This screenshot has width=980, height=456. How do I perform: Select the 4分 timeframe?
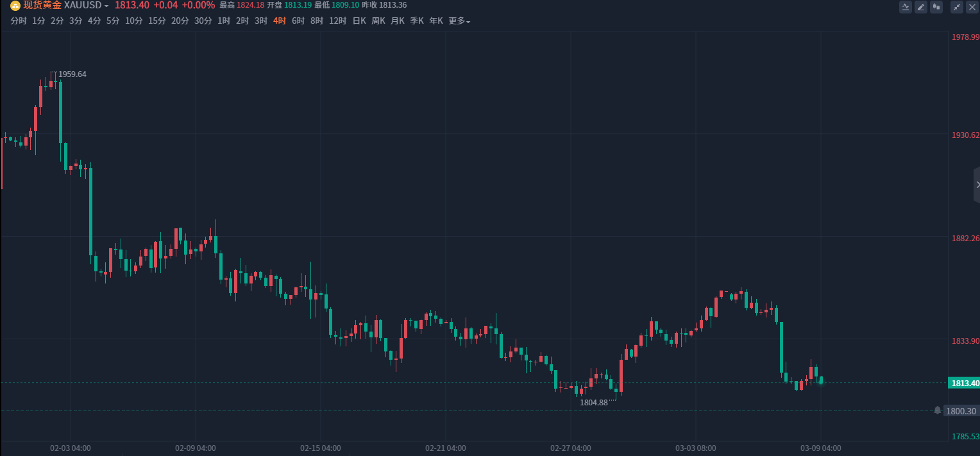[94, 21]
